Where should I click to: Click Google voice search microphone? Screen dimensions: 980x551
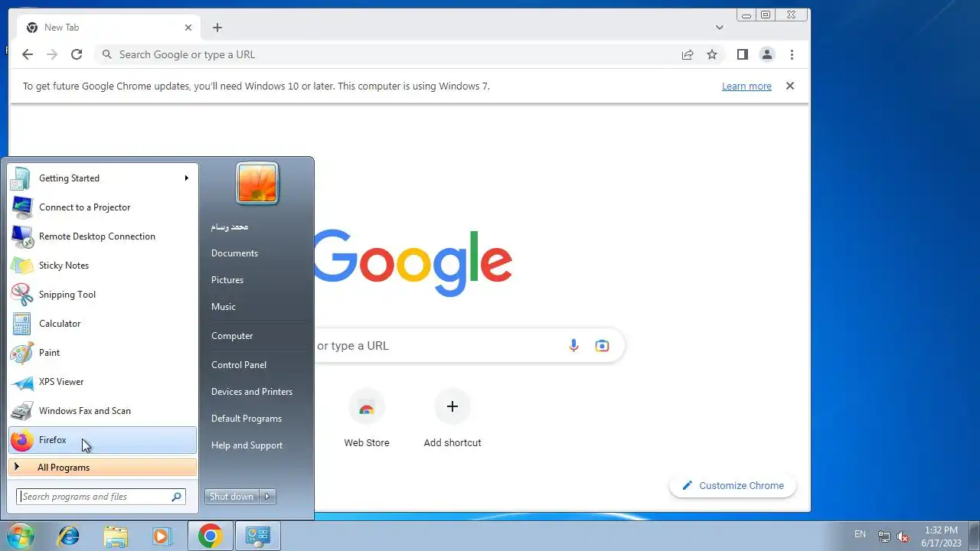[x=573, y=346]
